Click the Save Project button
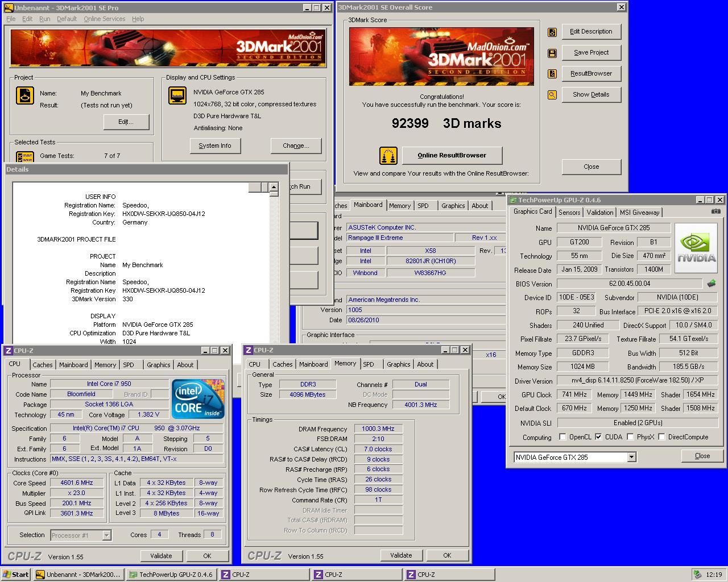Viewport: 728px width, 582px height. coord(591,53)
